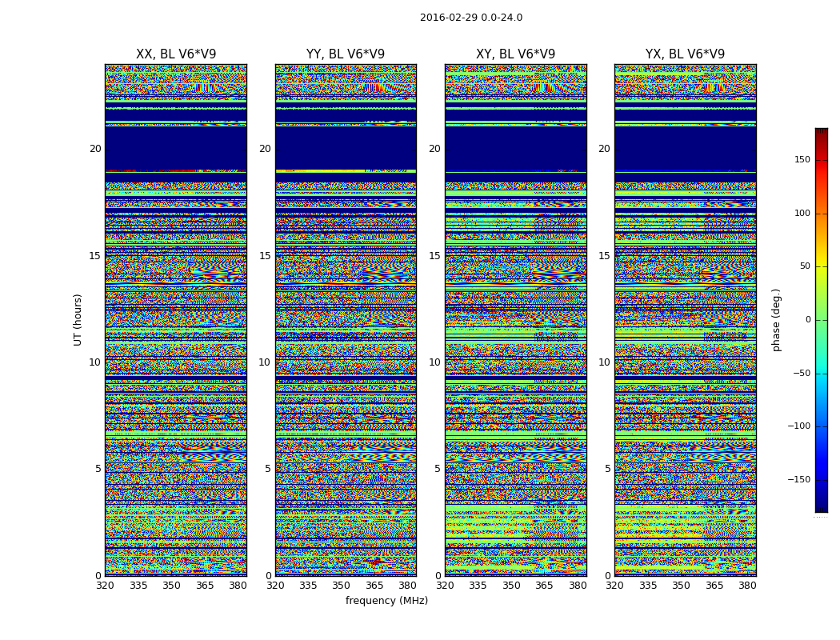Viewport: 840px width, 640px height.
Task: Click the '5' UT tick beside XX panel
Action: [x=98, y=469]
